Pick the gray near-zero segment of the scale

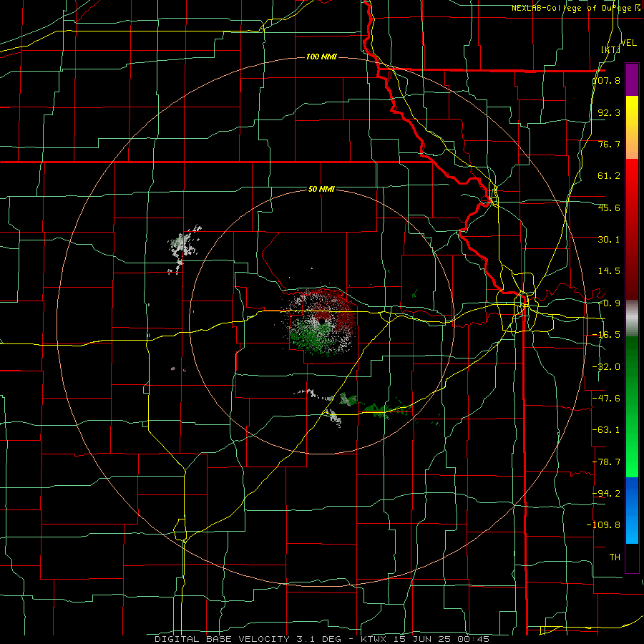point(632,318)
